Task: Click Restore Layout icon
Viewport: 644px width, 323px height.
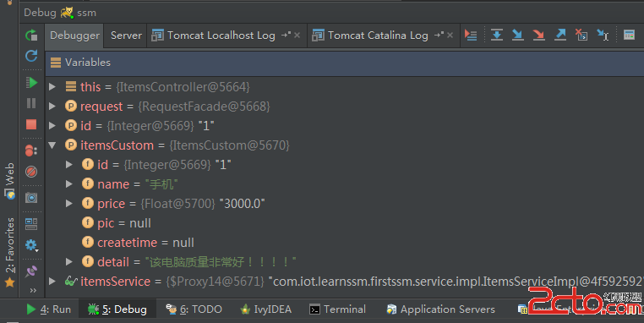Action: [x=31, y=224]
